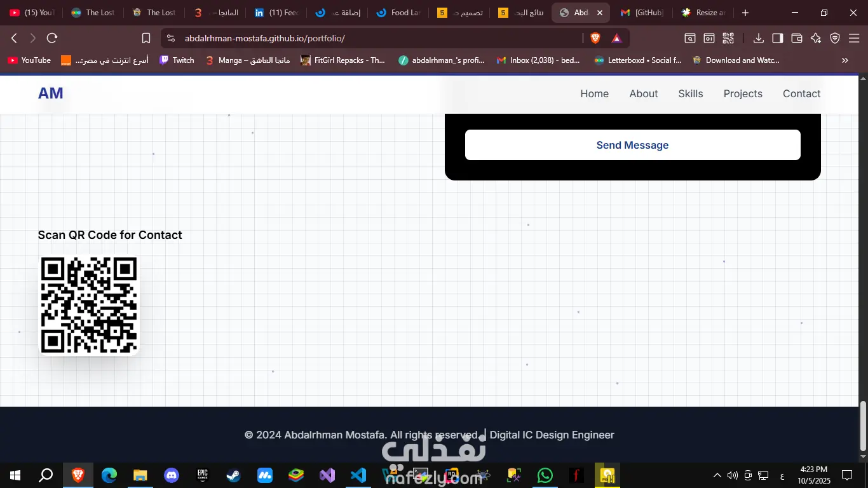
Task: Open Visual Studio purple taskbar icon
Action: coord(327,475)
